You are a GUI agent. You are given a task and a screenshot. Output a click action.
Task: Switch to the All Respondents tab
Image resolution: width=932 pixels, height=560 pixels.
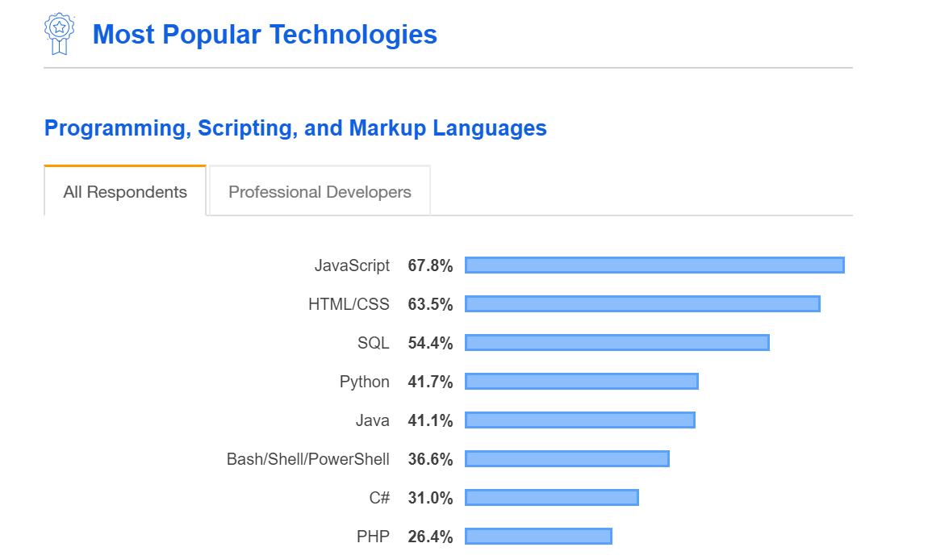point(125,192)
